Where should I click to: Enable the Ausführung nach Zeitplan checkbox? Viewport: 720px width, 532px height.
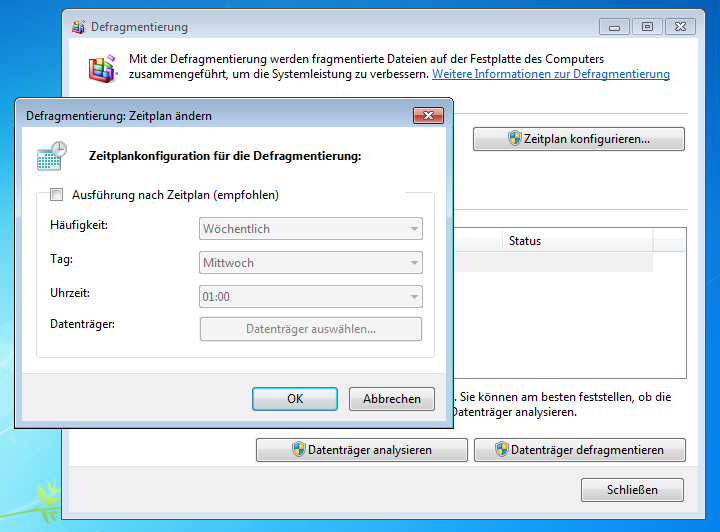(x=56, y=195)
